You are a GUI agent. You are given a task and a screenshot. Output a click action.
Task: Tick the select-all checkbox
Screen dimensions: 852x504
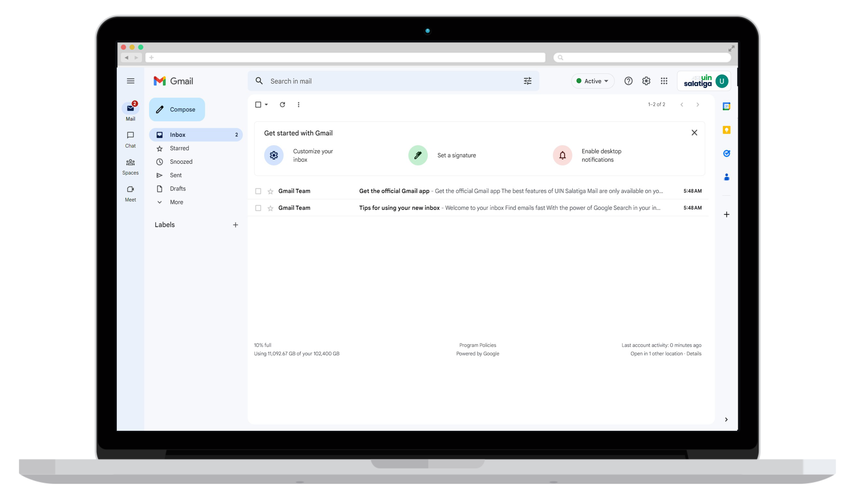coord(258,105)
